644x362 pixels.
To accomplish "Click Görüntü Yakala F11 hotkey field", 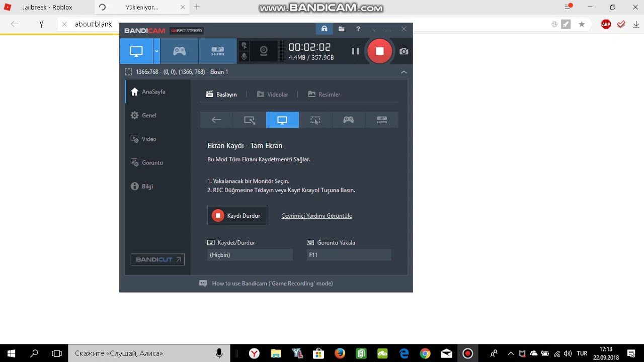I will click(x=349, y=255).
